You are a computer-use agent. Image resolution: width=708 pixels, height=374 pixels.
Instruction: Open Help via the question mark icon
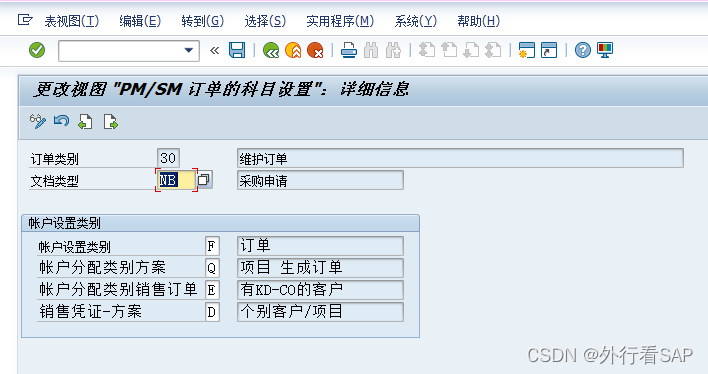click(x=582, y=50)
